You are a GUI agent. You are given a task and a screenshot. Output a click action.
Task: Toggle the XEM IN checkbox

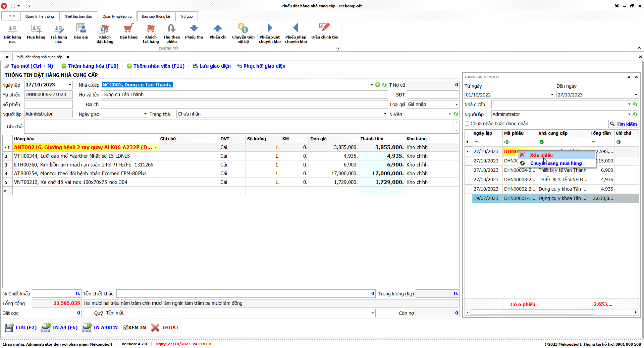[x=126, y=328]
